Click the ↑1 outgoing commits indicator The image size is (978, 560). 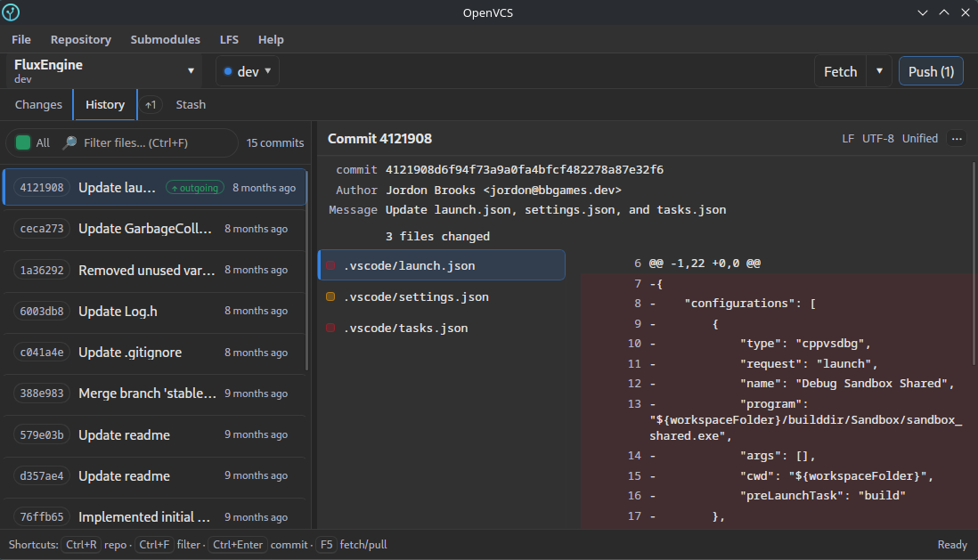(151, 104)
